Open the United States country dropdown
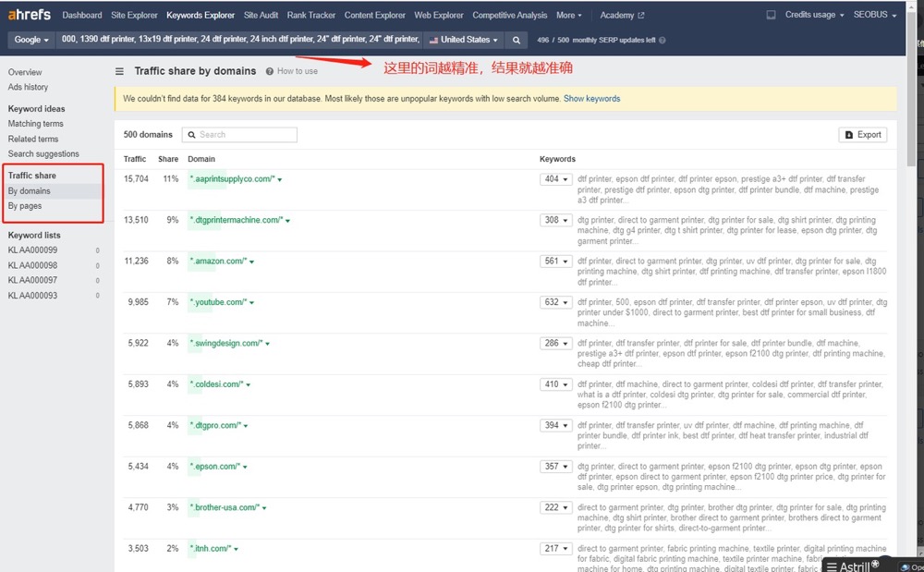924x572 pixels. pos(463,40)
